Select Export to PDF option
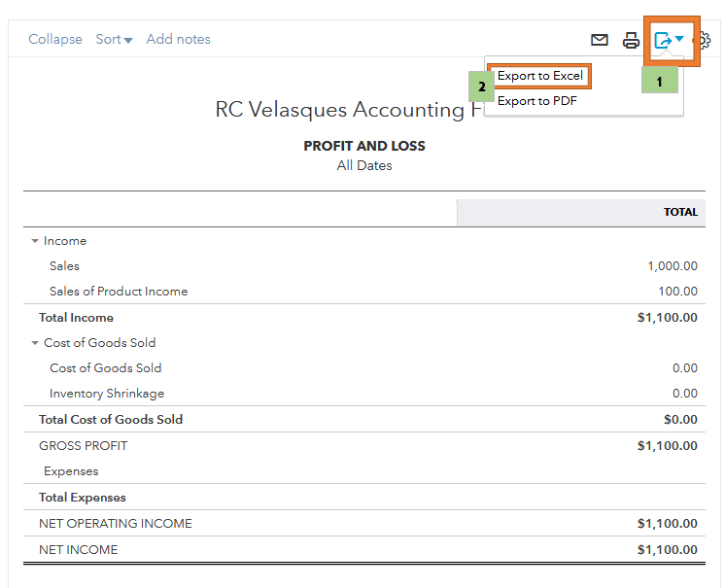 tap(537, 100)
